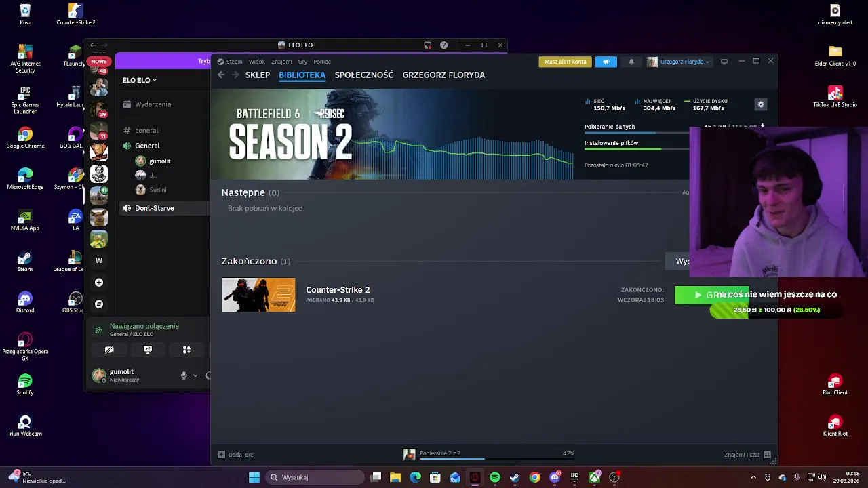Image resolution: width=868 pixels, height=488 pixels.
Task: Open Steam Big Picture mode monitor icon
Action: click(724, 62)
